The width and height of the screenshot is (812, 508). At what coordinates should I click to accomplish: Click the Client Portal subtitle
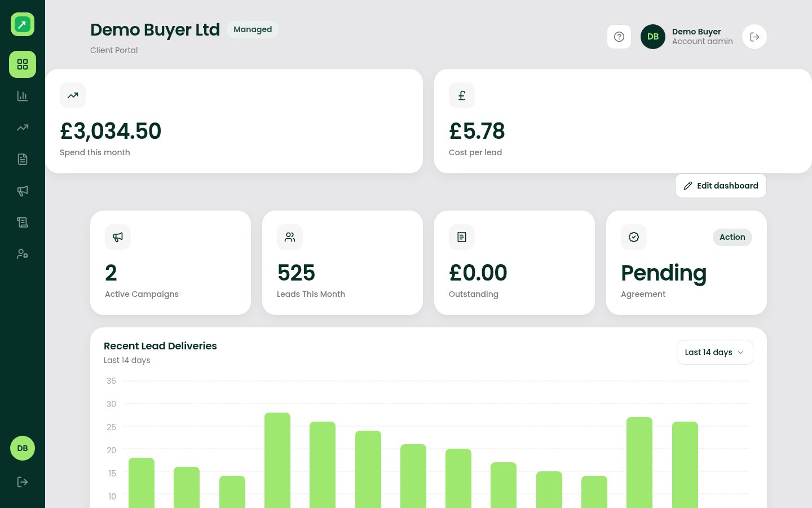pos(114,50)
